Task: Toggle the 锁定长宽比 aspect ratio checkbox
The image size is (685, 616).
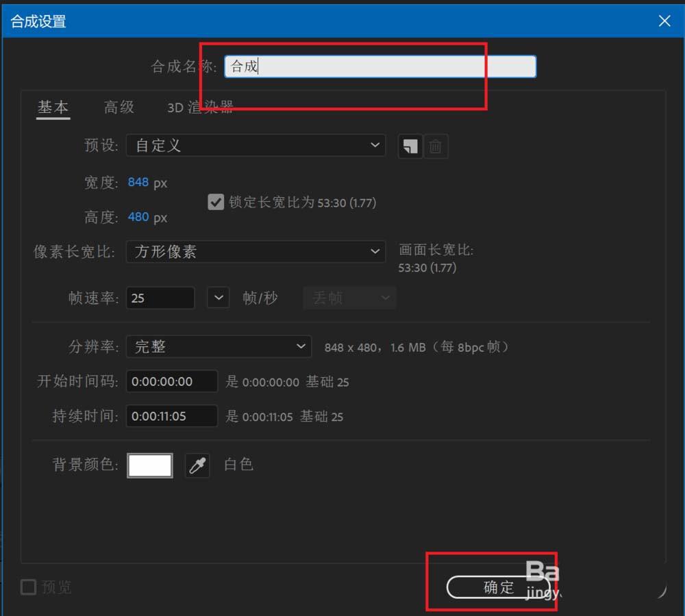Action: (214, 201)
